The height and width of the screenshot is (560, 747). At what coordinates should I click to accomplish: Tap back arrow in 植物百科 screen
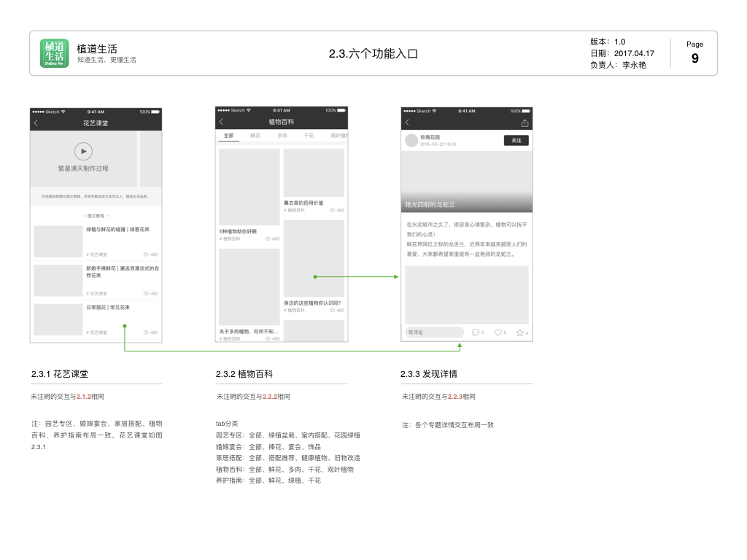tap(222, 122)
